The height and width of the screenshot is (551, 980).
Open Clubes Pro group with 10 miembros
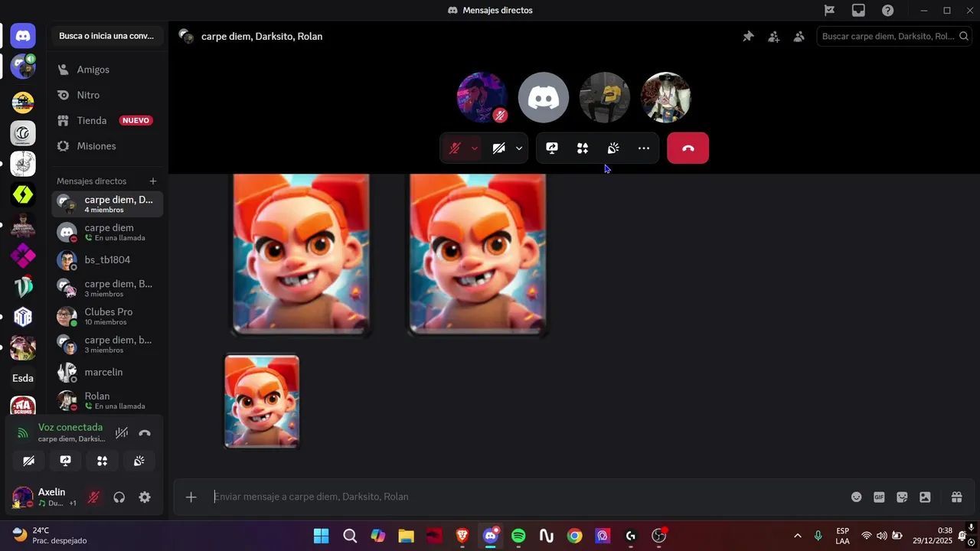[107, 316]
